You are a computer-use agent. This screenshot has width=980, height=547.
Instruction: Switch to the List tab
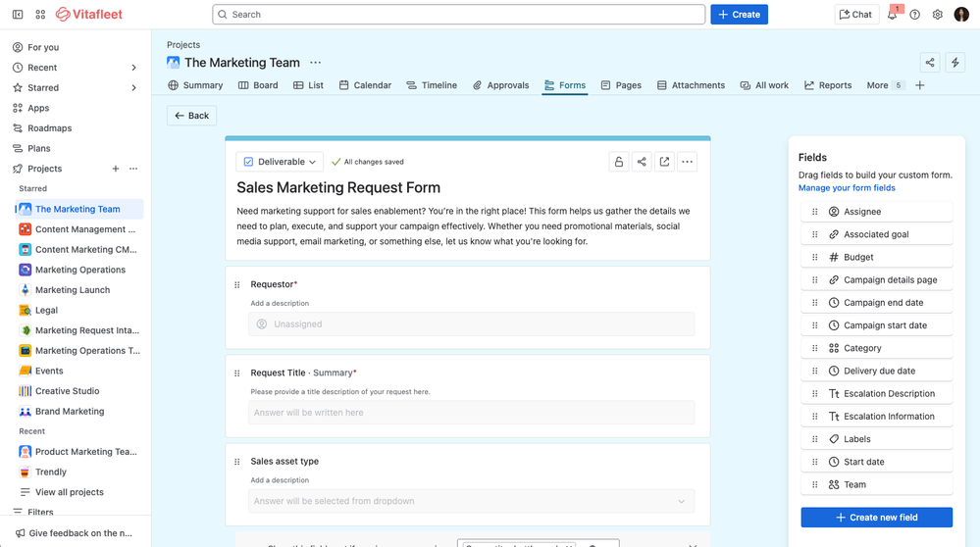coord(308,85)
